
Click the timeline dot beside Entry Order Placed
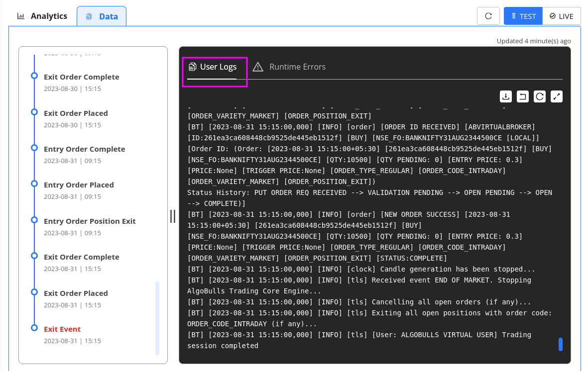point(34,184)
